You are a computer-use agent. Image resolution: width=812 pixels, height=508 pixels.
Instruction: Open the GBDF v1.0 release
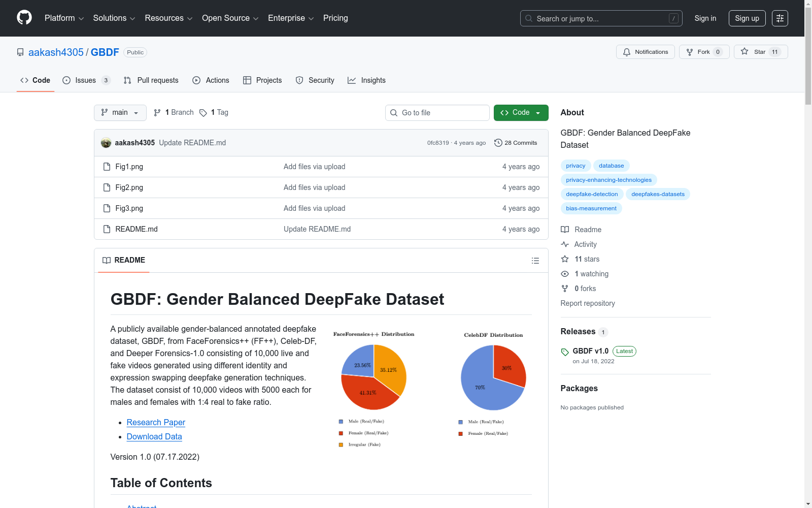(591, 351)
